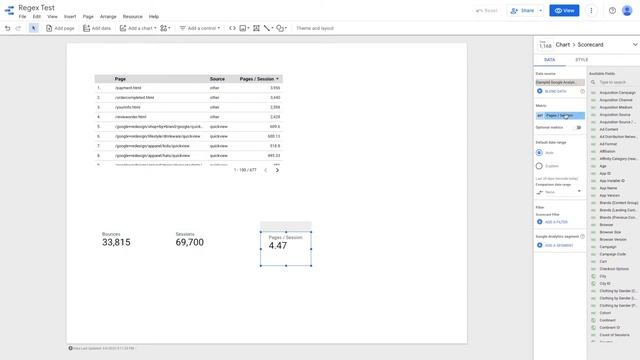Switch to the STYLE tab
The image size is (640, 360).
pos(582,60)
